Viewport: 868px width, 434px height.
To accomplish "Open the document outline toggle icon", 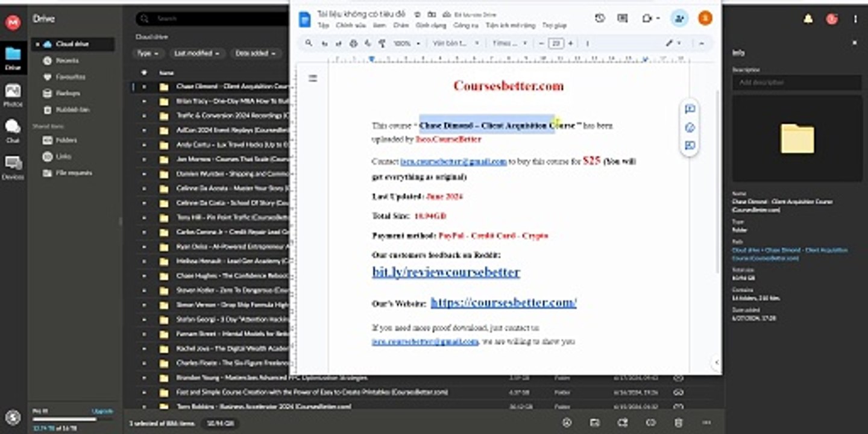I will pyautogui.click(x=313, y=78).
